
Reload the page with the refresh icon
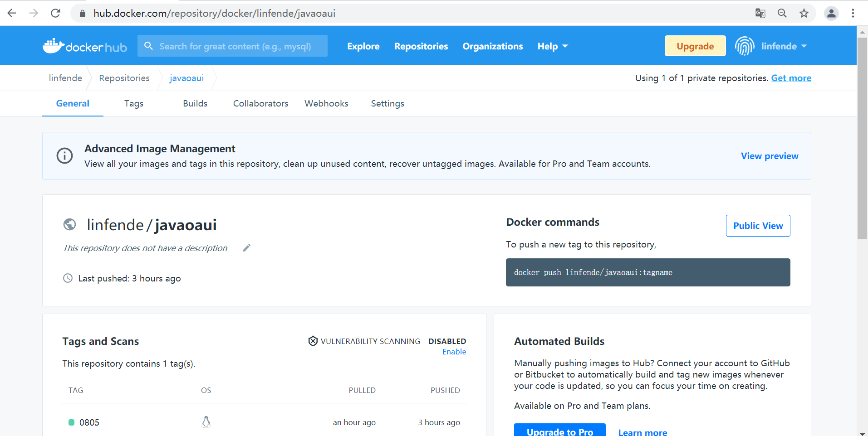coord(55,13)
